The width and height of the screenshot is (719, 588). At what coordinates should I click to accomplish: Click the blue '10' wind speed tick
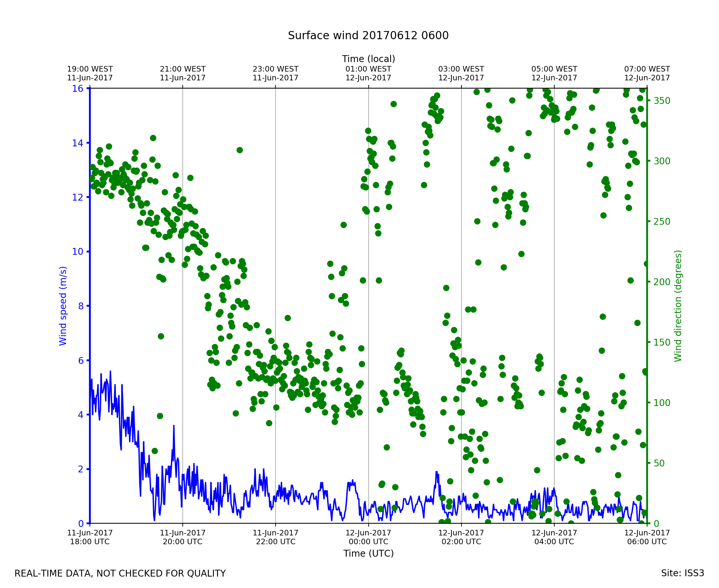(x=77, y=252)
